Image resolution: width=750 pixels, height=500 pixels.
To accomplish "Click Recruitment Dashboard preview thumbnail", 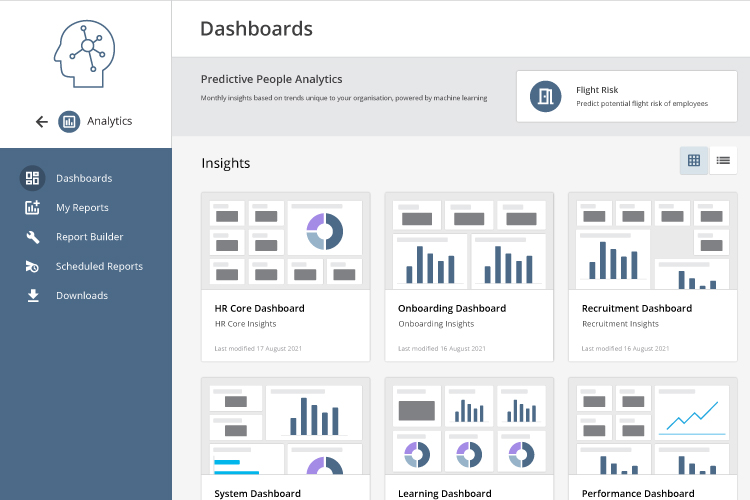I will [652, 241].
